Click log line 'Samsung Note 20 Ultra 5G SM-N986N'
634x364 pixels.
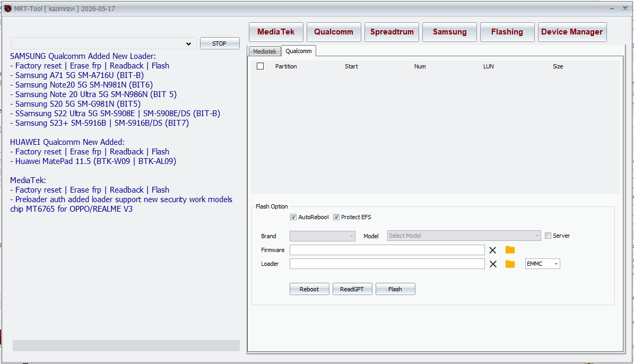click(x=79, y=94)
